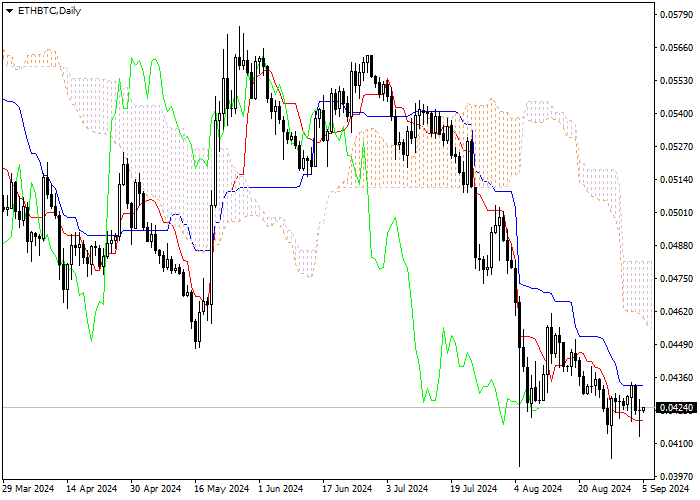
Task: Click the 29 Mar 2024 date label
Action: point(28,489)
